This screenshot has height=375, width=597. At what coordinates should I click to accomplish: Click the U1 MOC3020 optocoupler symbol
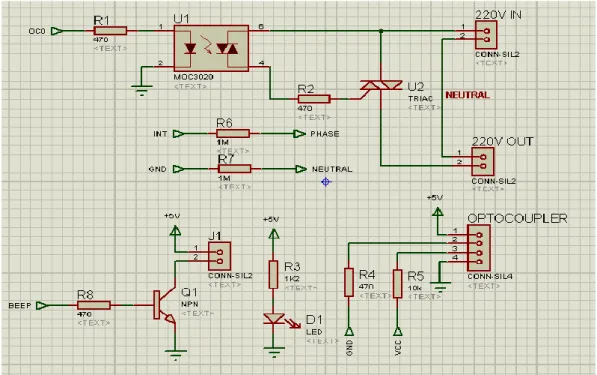211,48
